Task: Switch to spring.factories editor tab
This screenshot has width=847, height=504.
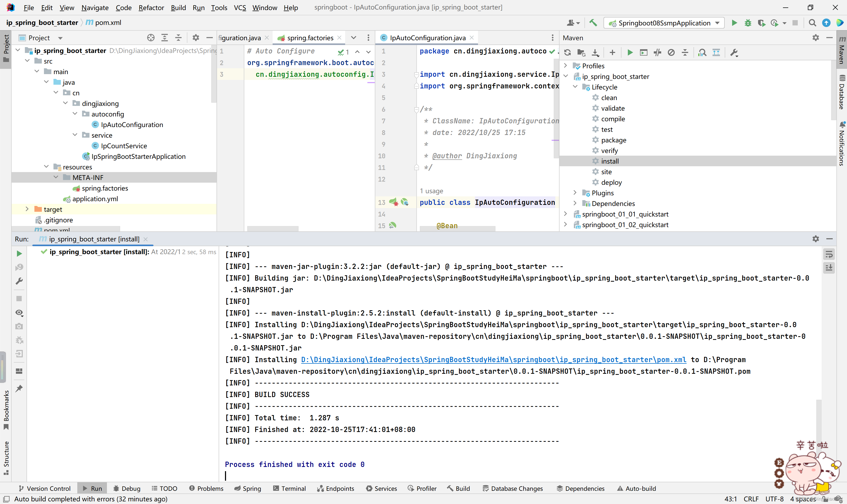Action: [309, 38]
